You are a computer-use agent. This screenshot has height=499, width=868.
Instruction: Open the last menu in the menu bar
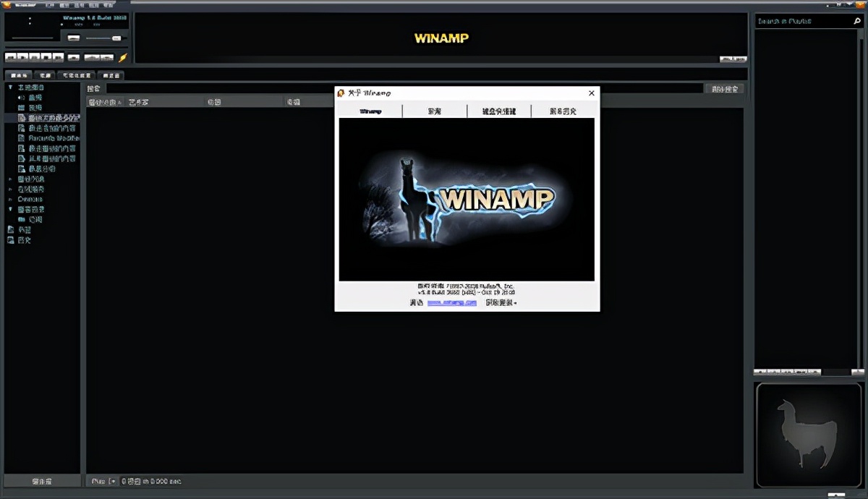click(108, 4)
